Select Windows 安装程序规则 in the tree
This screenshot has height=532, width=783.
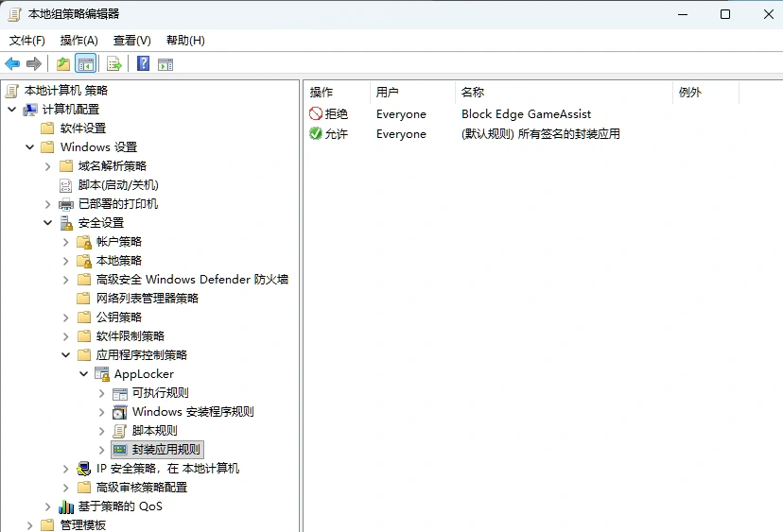click(192, 412)
